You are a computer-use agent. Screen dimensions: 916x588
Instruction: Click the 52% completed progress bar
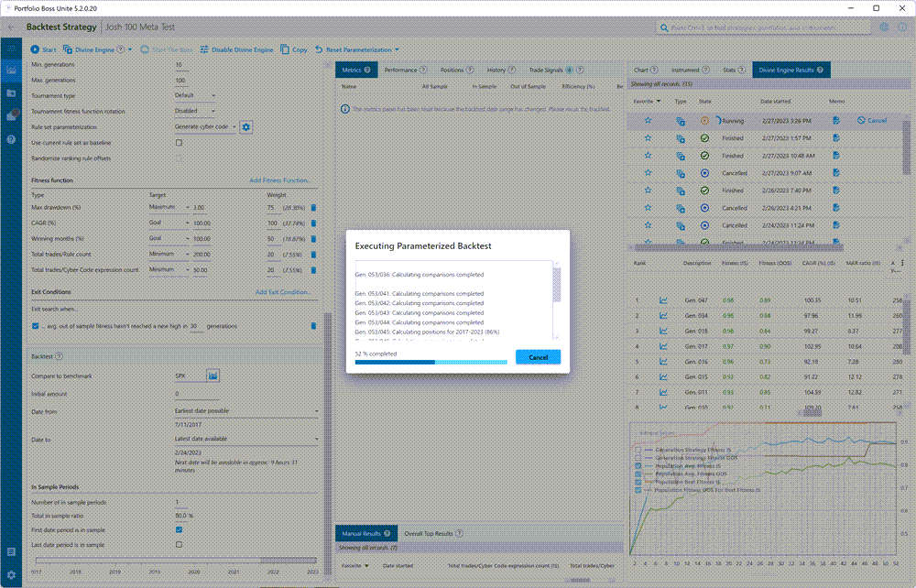[431, 362]
